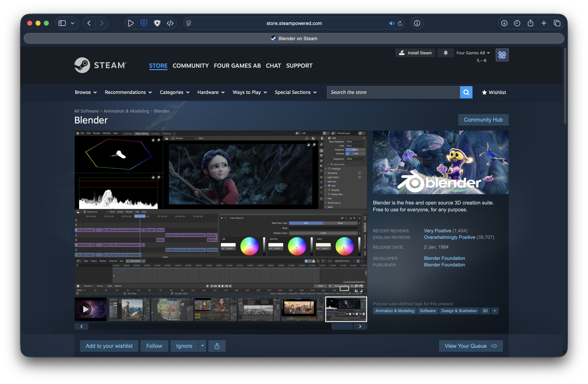Click the user avatar image

(502, 55)
